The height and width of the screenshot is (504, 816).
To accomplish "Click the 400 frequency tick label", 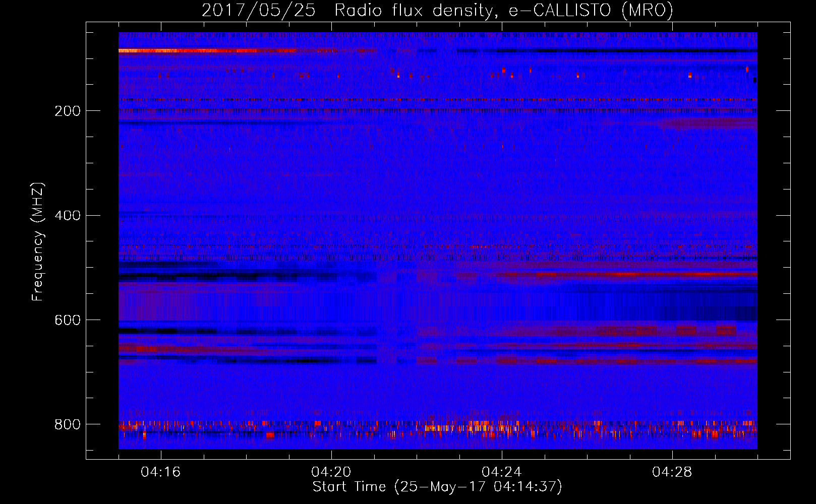I will coord(68,216).
